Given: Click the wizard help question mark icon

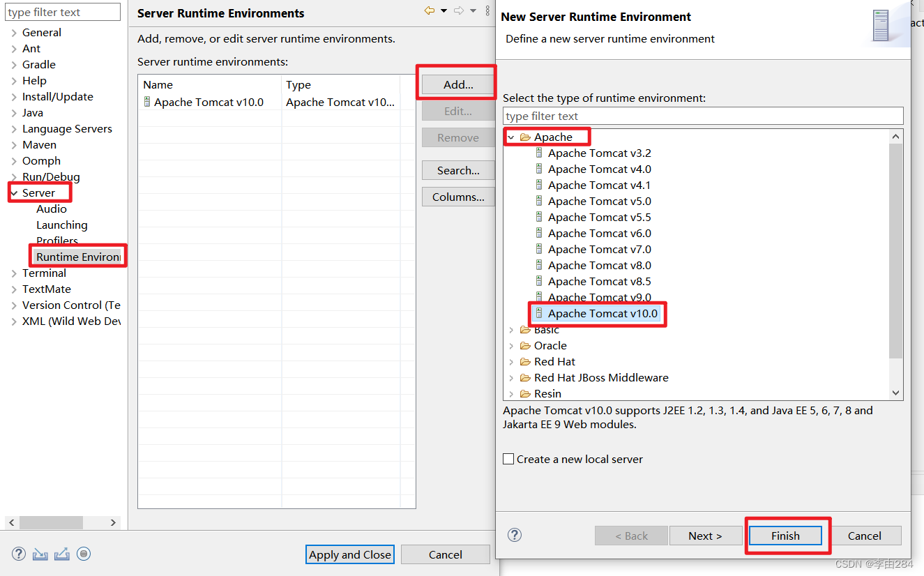Looking at the screenshot, I should click(x=515, y=535).
